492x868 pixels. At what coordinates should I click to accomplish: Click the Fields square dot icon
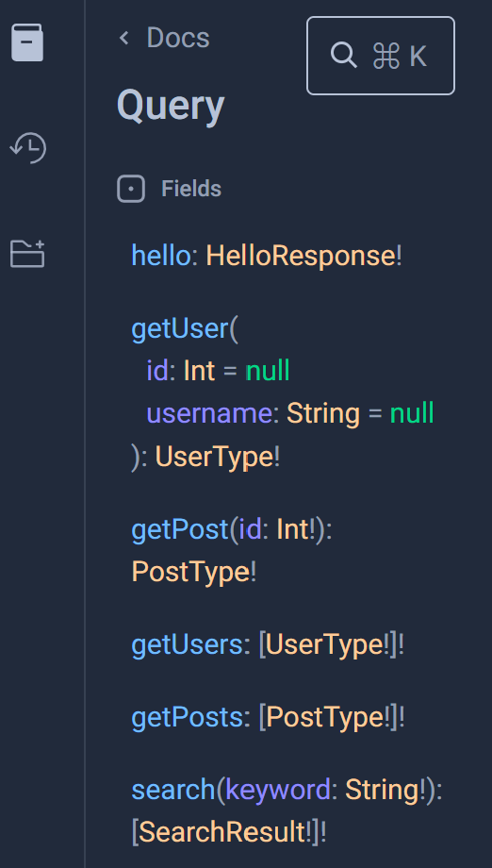131,189
